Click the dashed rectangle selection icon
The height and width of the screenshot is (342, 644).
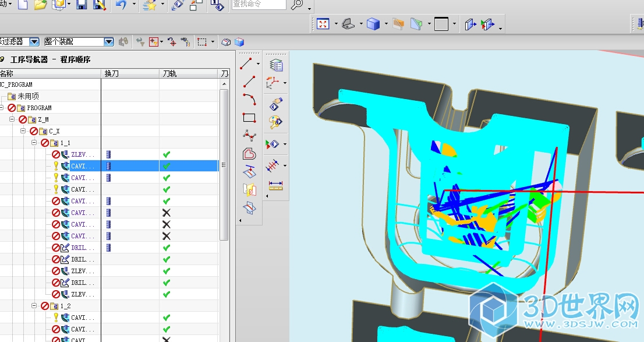point(201,42)
